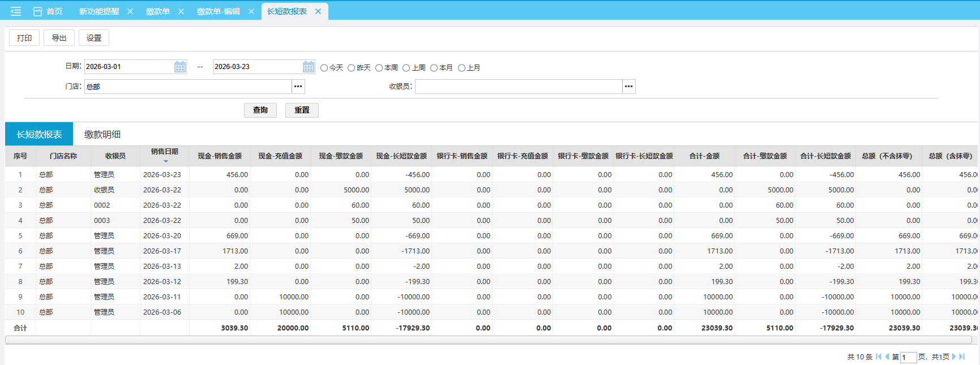Open the 门店 selector ellipsis button
Viewport: 980px width, 365px height.
(298, 87)
